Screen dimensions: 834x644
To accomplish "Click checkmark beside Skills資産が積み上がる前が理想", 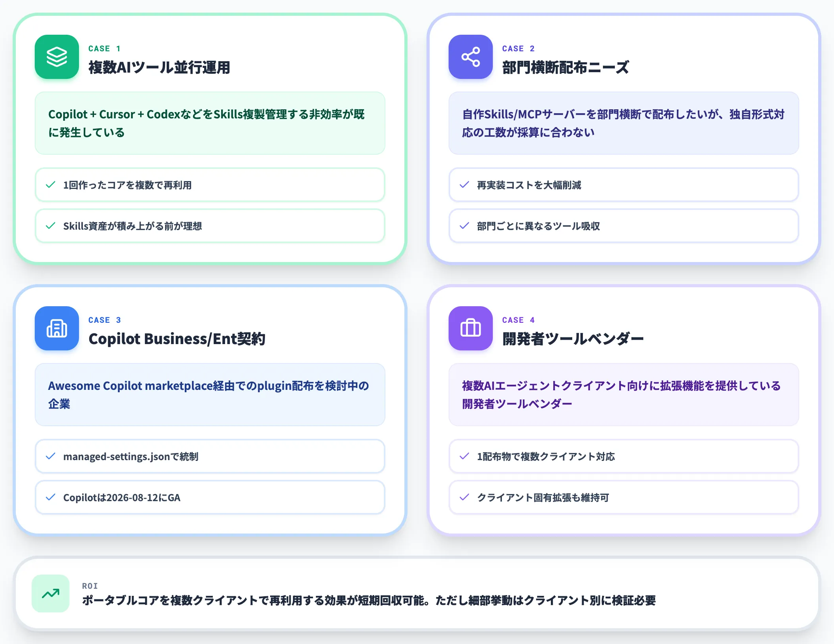I will [51, 226].
